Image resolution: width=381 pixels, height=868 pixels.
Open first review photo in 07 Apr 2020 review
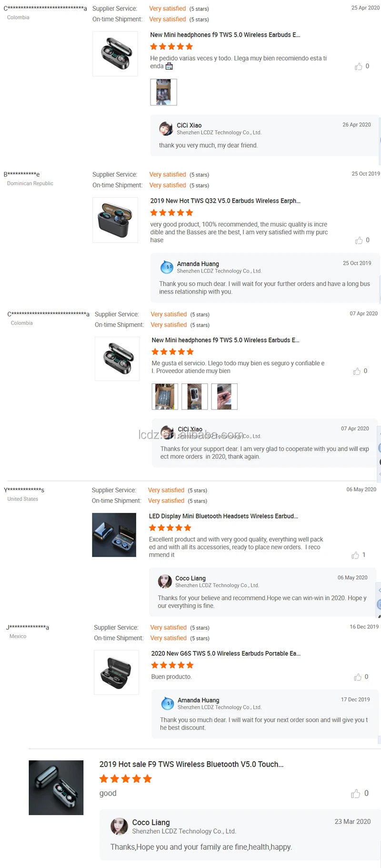(x=165, y=396)
